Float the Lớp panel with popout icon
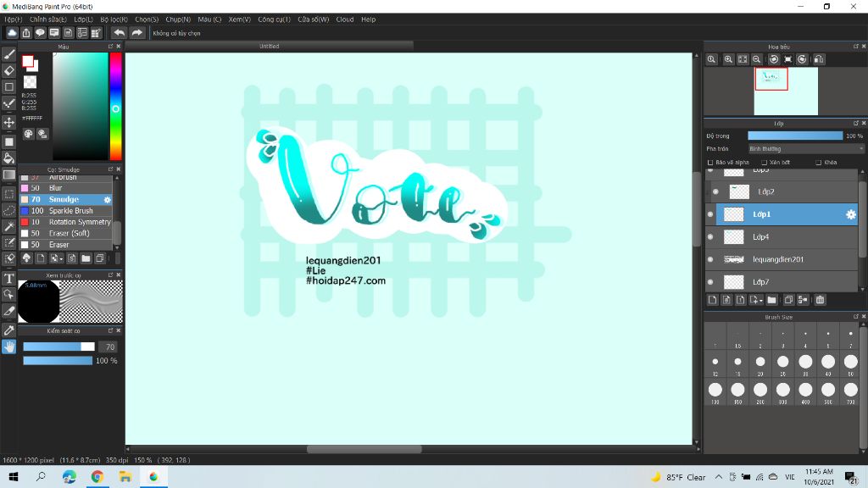 click(856, 124)
